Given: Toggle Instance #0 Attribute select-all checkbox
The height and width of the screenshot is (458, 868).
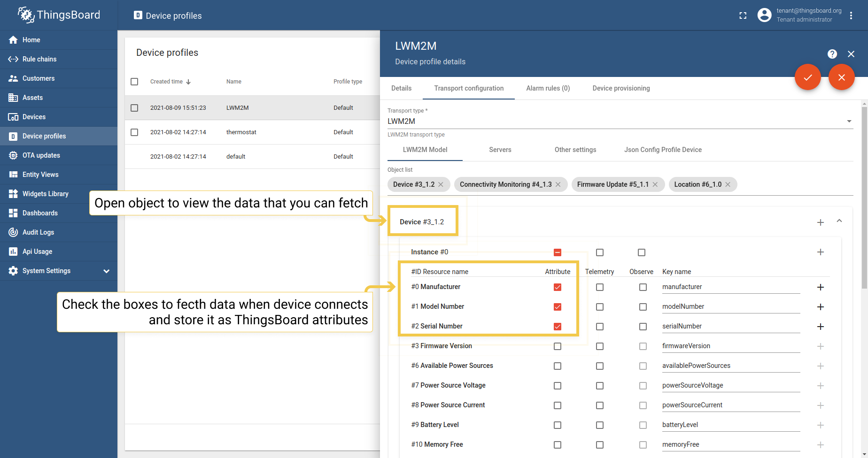Looking at the screenshot, I should pyautogui.click(x=558, y=252).
